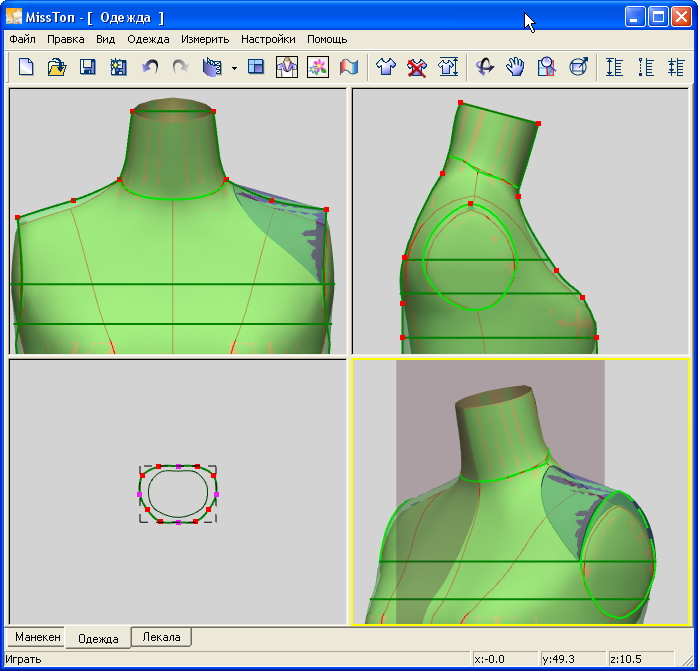
Task: Click the magenta control point on neck contour's left
Action: coord(140,495)
